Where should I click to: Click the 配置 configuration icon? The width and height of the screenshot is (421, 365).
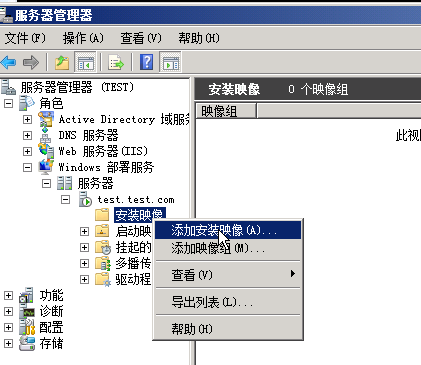click(x=27, y=327)
